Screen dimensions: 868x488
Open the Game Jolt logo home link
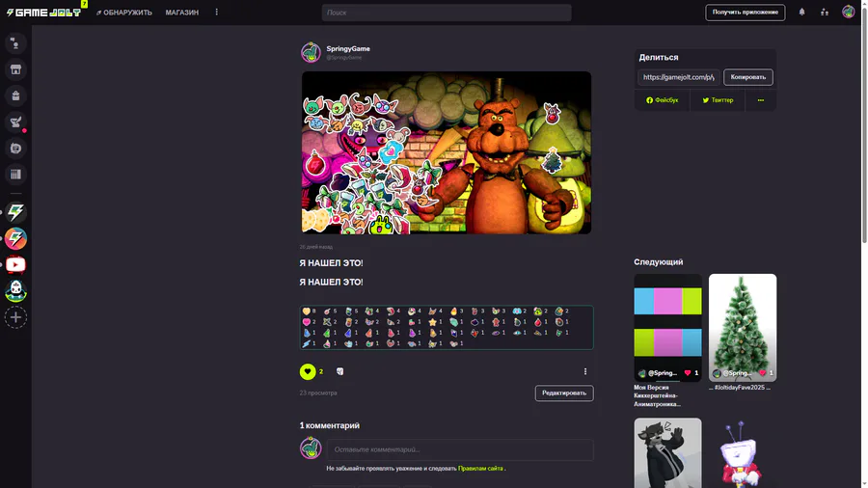(x=43, y=13)
